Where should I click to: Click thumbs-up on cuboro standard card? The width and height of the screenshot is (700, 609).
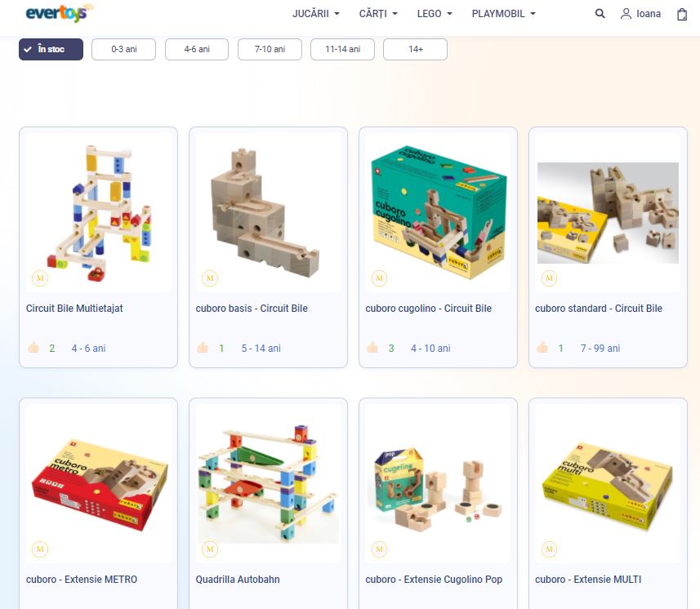542,348
